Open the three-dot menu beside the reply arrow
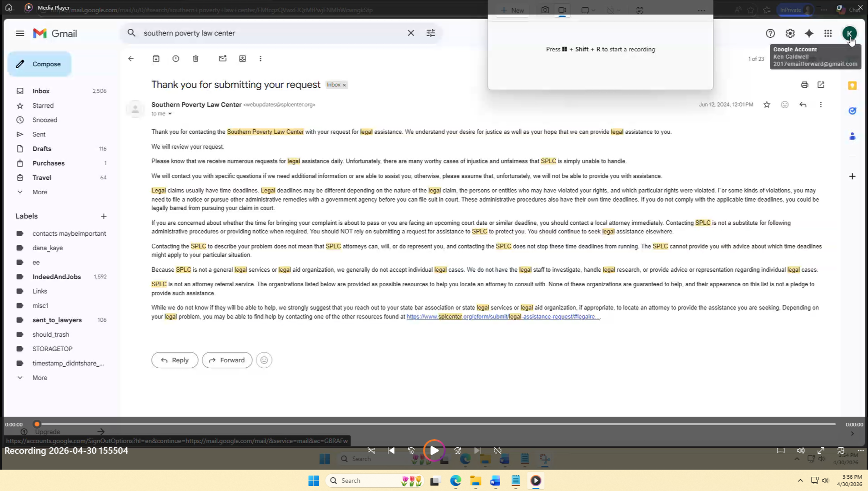 (x=821, y=105)
